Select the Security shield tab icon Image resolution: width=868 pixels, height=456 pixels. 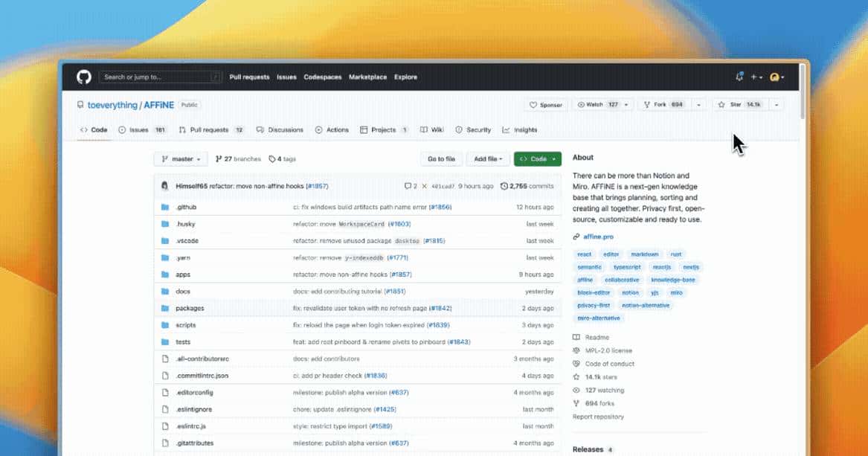coord(457,129)
